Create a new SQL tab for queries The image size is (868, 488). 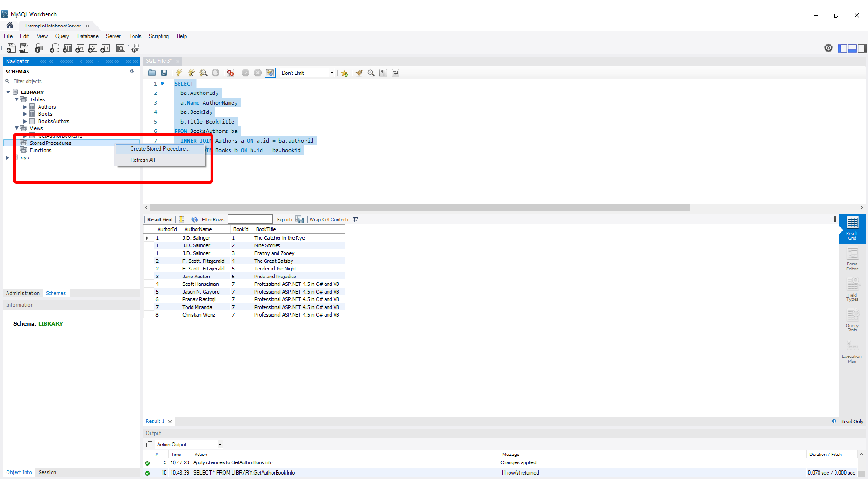tap(11, 48)
